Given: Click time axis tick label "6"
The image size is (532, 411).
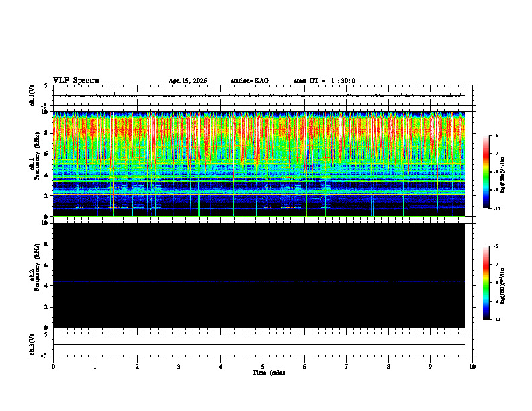Looking at the screenshot, I should [305, 367].
